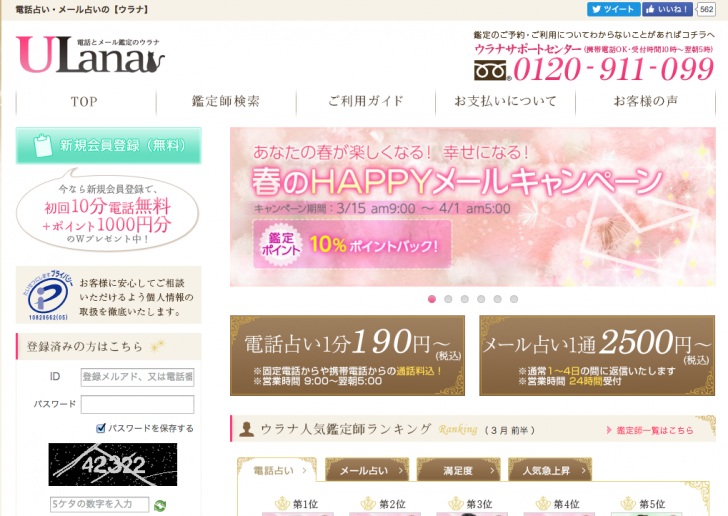Click the free-dial phone icon
Screen dimensions: 728x516
click(492, 71)
